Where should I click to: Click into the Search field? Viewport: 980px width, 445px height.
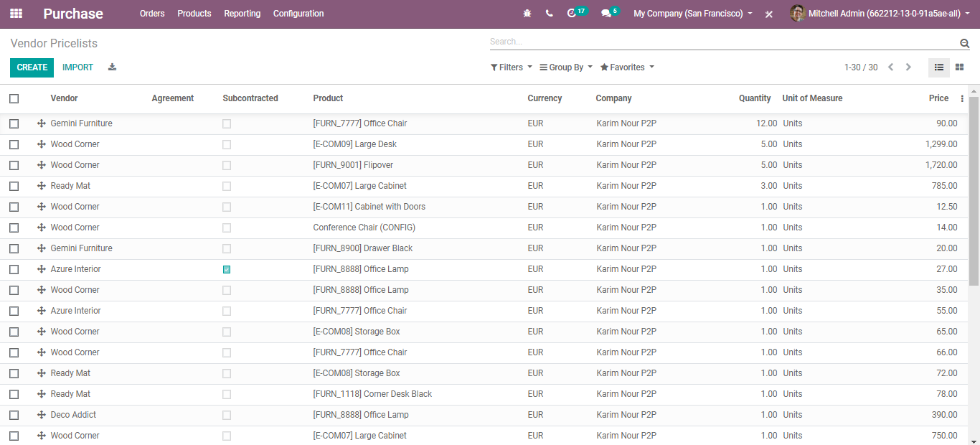pyautogui.click(x=723, y=42)
